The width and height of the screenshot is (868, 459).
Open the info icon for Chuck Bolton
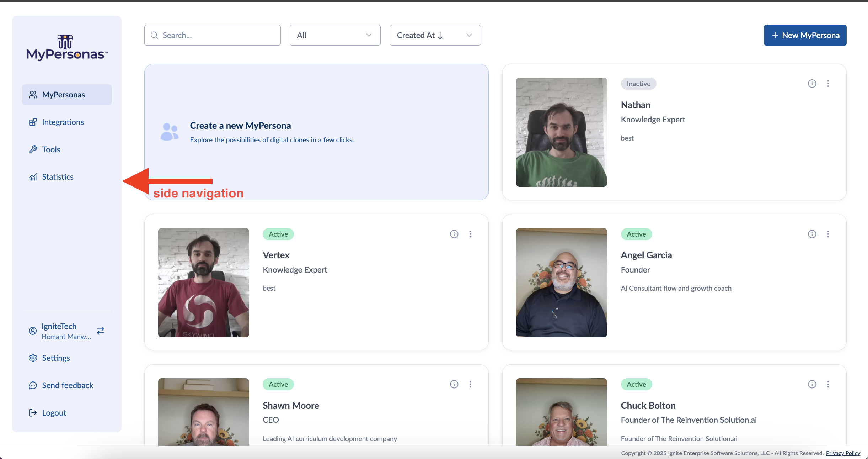(812, 384)
